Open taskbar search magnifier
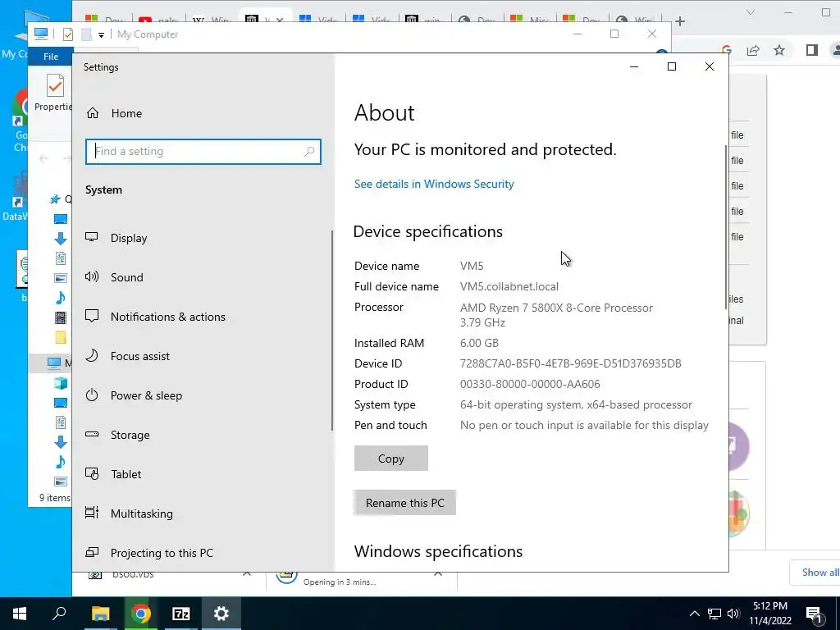The height and width of the screenshot is (630, 840). point(59,614)
